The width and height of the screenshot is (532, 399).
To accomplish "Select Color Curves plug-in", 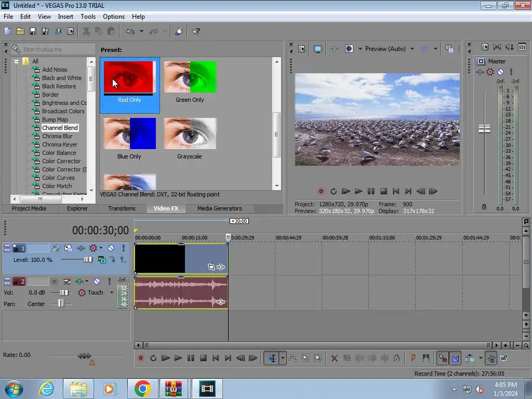I will 58,178.
